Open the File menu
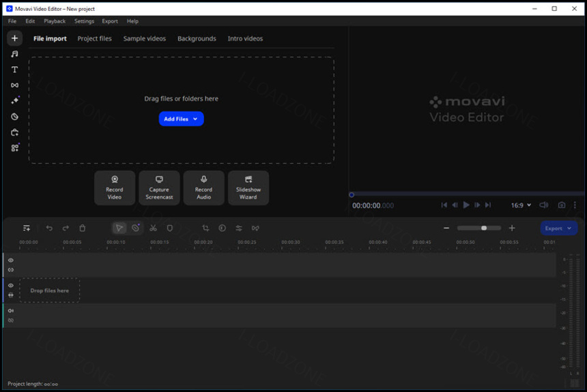This screenshot has width=587, height=392. (12, 21)
